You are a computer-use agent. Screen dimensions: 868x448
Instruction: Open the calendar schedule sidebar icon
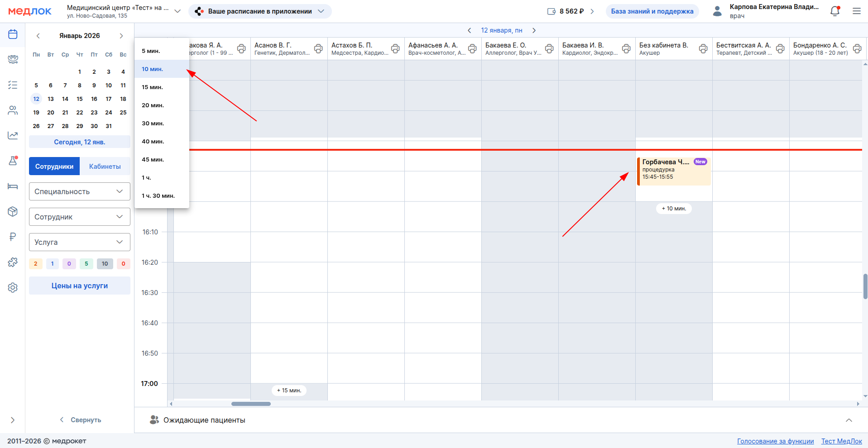click(13, 34)
